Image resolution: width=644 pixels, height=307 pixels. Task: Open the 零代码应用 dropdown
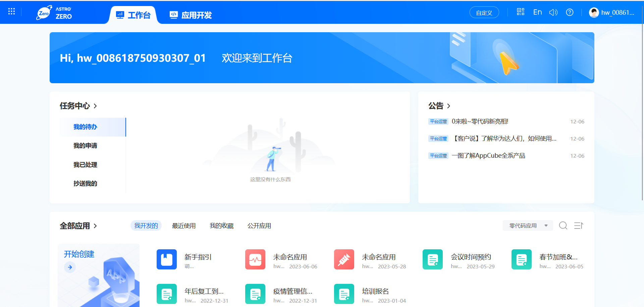coord(528,225)
